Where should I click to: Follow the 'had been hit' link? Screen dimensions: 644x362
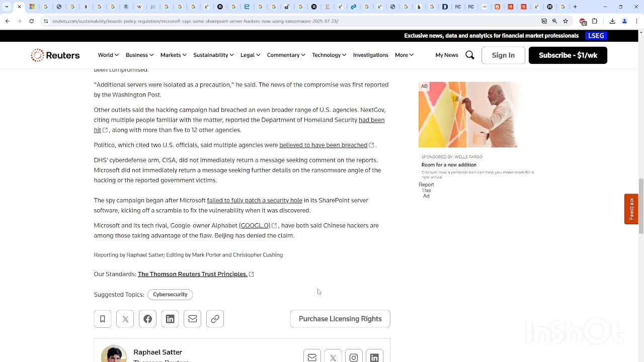point(371,120)
